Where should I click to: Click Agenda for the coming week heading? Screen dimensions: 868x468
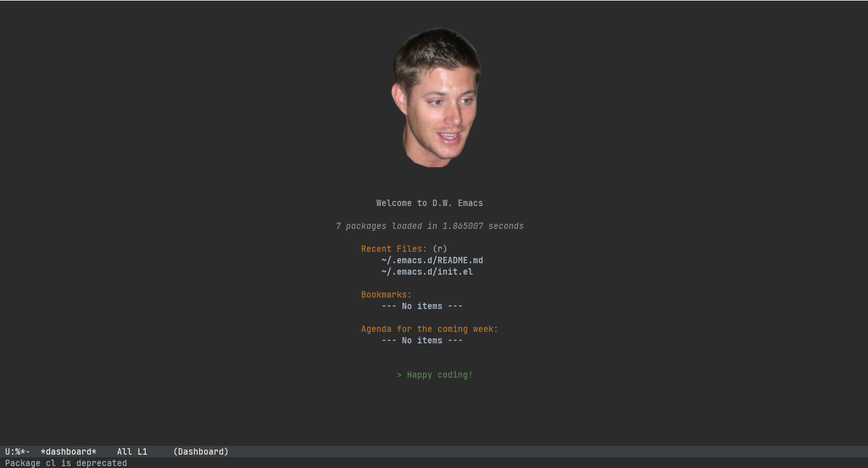(430, 329)
